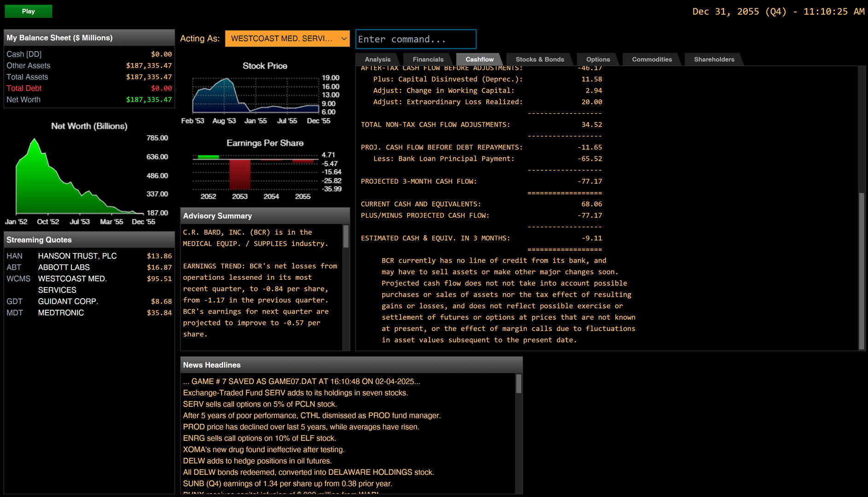Click the DELW hedge positions in oil headline

point(257,461)
